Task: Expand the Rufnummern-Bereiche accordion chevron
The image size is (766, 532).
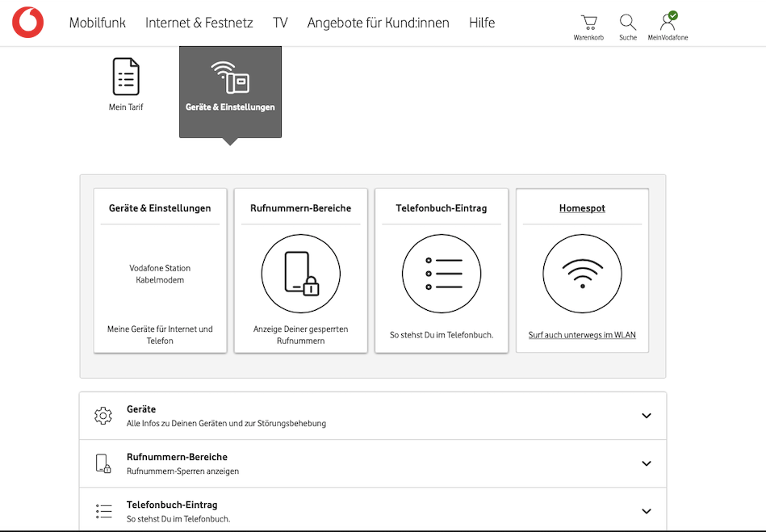Action: tap(646, 463)
